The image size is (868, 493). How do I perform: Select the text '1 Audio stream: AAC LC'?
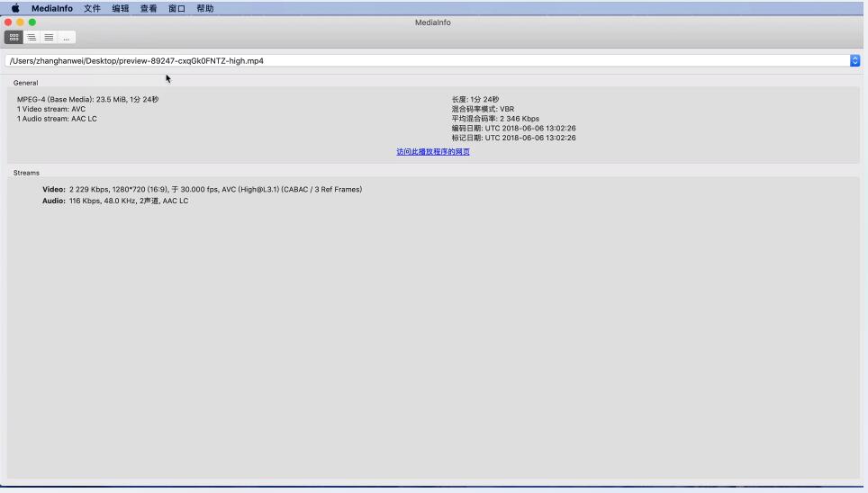click(x=57, y=119)
